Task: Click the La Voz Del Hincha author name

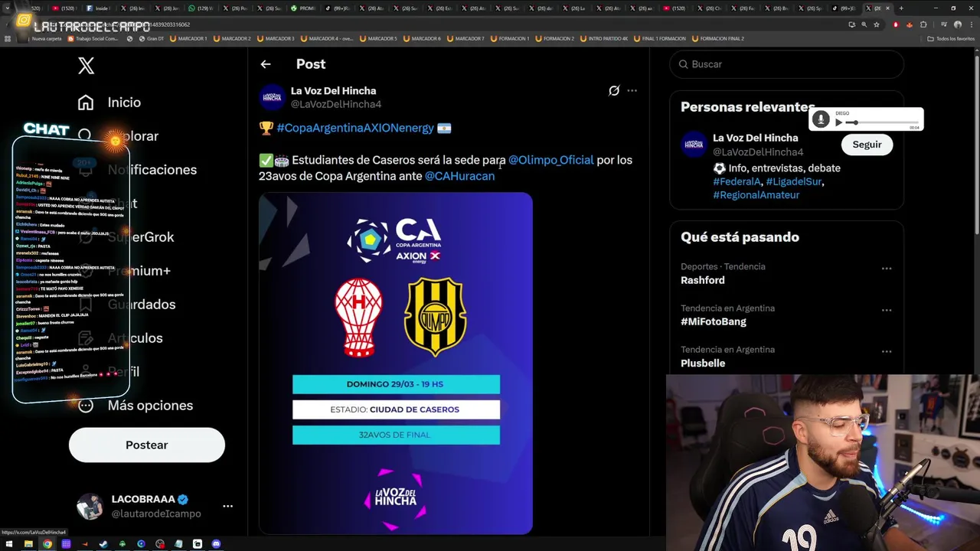Action: [333, 91]
